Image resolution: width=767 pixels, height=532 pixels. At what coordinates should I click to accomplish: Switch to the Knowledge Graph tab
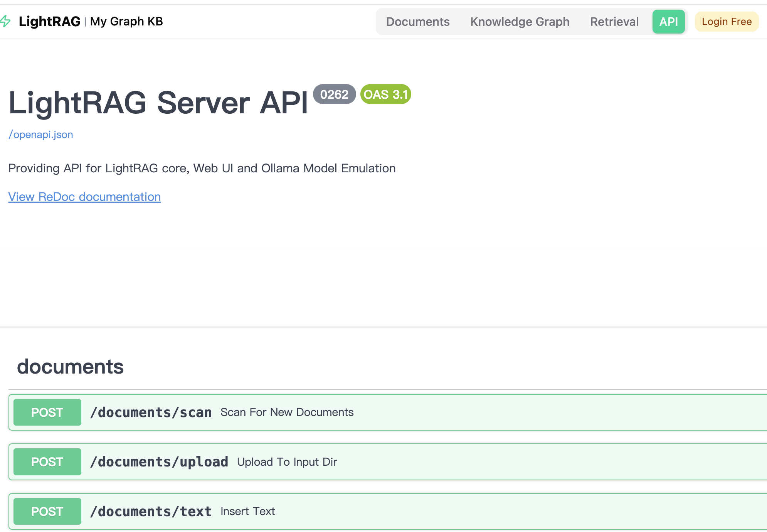(520, 22)
